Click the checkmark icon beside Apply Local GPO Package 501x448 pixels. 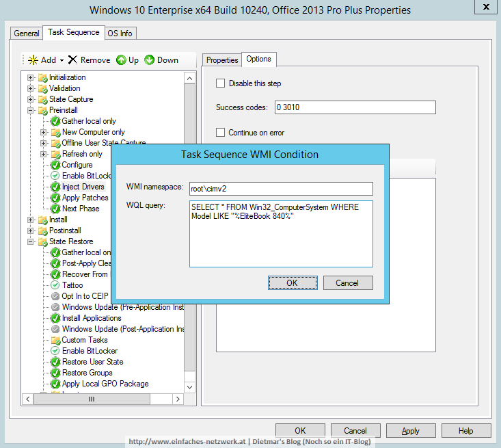[x=55, y=384]
